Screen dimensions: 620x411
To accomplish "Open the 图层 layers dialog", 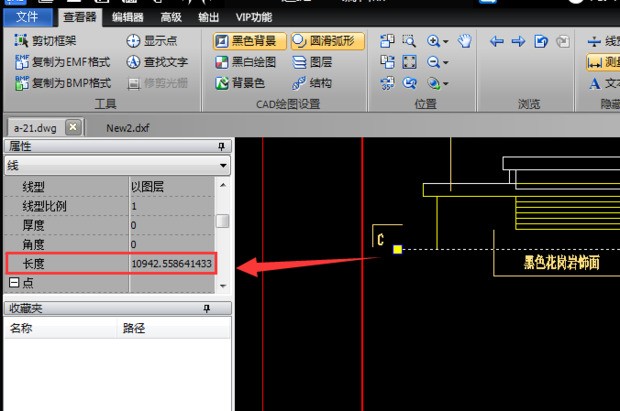I will pyautogui.click(x=312, y=62).
